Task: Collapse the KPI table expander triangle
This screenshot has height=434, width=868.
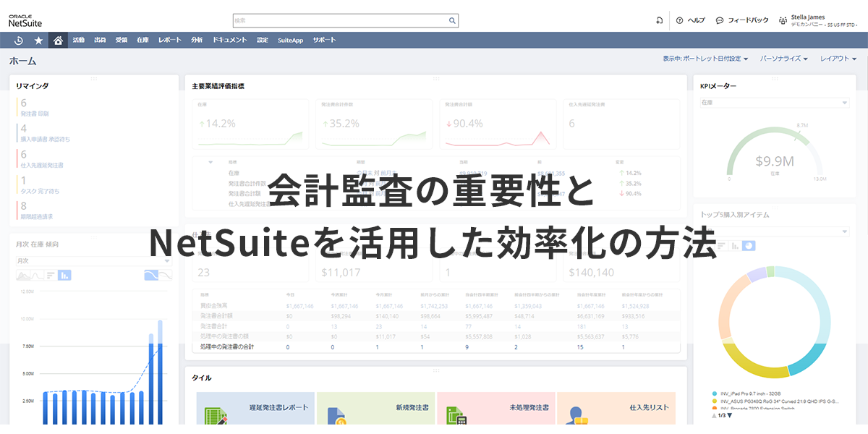Action: click(210, 163)
